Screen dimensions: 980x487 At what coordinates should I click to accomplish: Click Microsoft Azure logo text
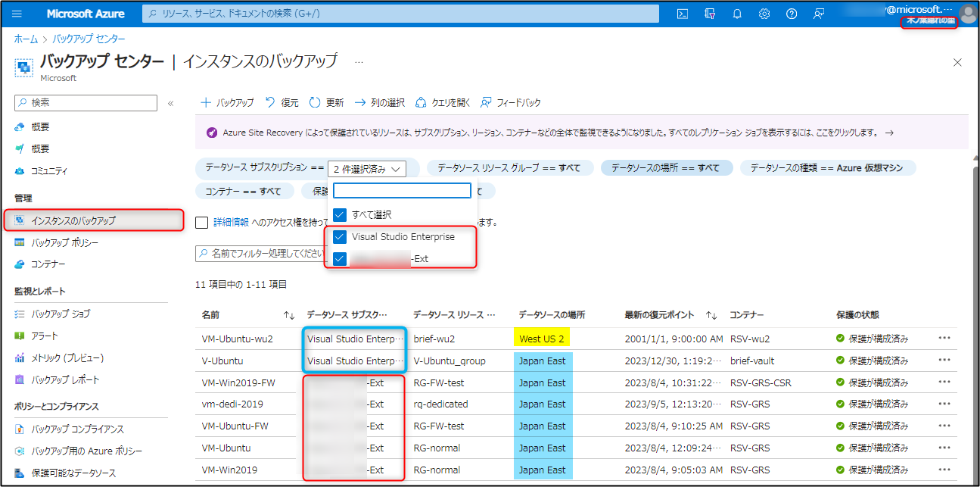click(x=86, y=14)
